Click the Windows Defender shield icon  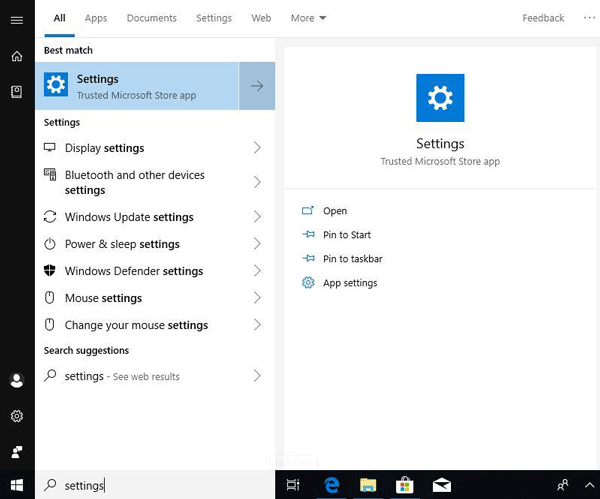(x=50, y=271)
